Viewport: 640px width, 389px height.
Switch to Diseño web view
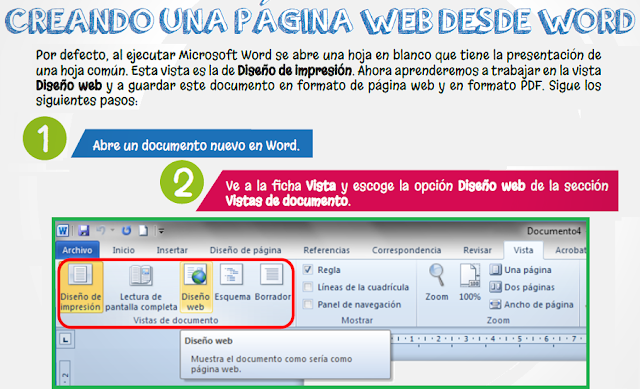tap(196, 287)
